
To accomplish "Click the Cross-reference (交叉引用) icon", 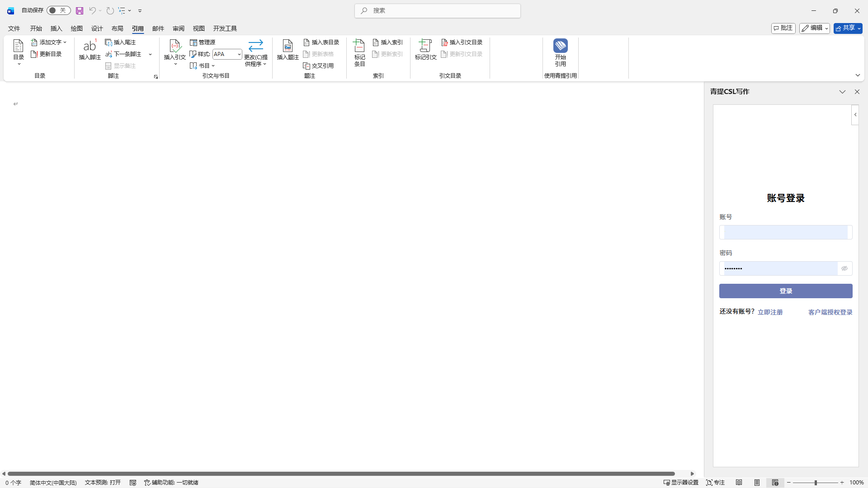I will coord(307,66).
